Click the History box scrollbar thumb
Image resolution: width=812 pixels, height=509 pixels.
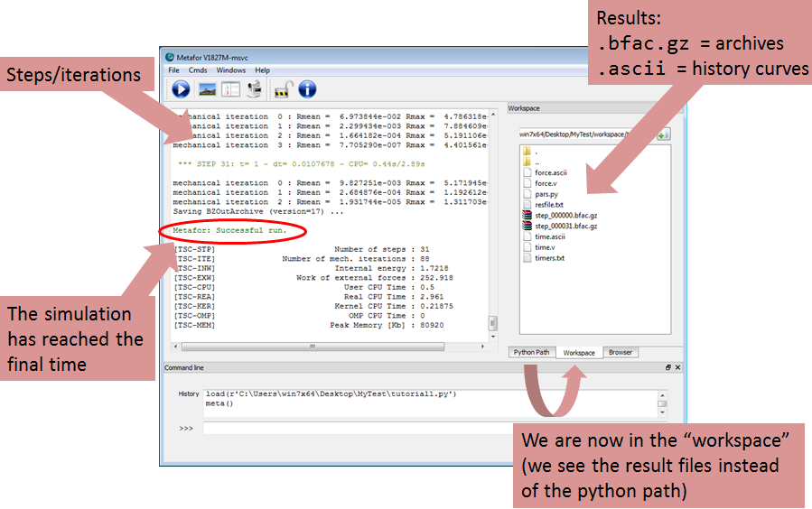[662, 403]
